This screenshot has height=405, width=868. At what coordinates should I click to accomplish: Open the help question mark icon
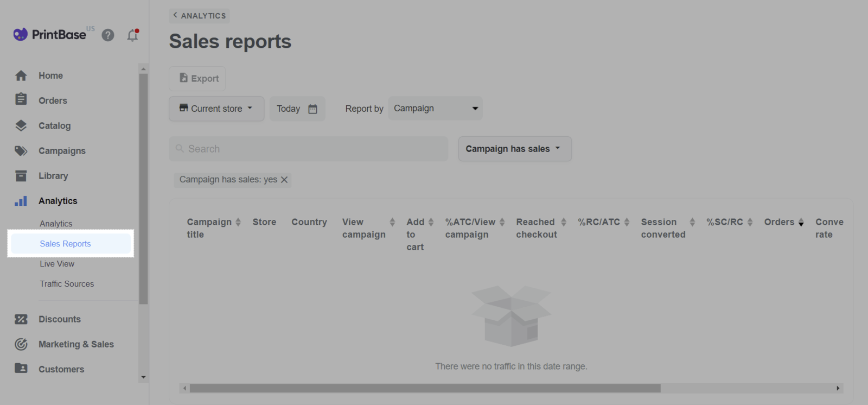point(108,35)
